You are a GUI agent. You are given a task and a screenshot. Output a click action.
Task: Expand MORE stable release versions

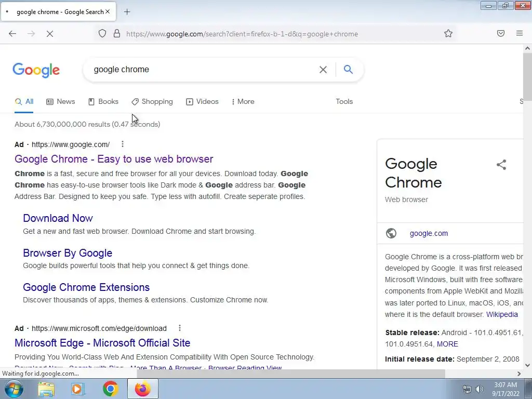coord(447,344)
